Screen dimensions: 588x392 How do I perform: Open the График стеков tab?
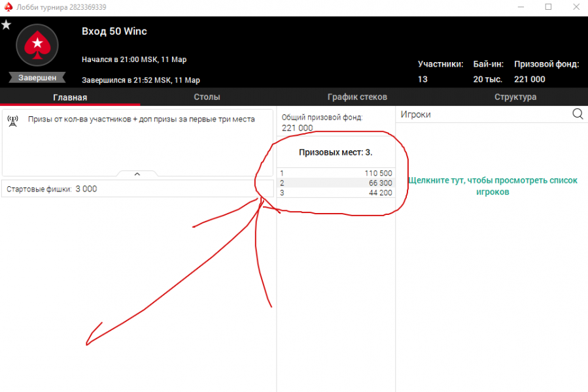click(357, 97)
